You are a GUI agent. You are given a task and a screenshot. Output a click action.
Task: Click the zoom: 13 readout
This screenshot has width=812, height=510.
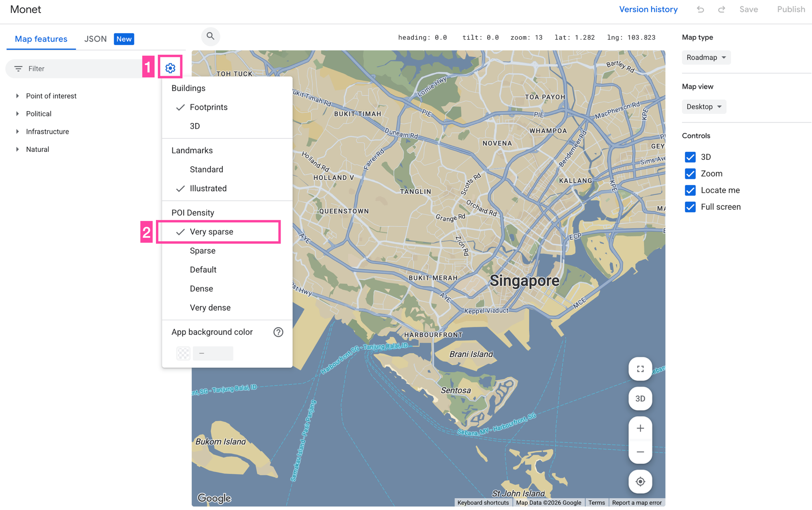click(x=526, y=37)
